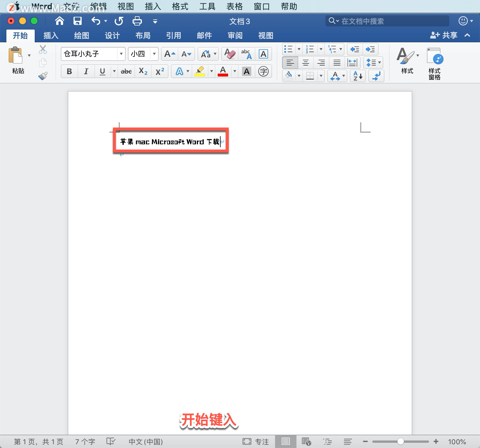Toggle underline formatting
The image size is (480, 448).
pos(102,71)
